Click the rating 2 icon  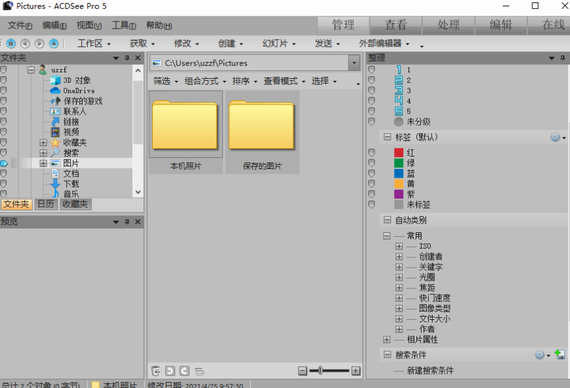399,80
